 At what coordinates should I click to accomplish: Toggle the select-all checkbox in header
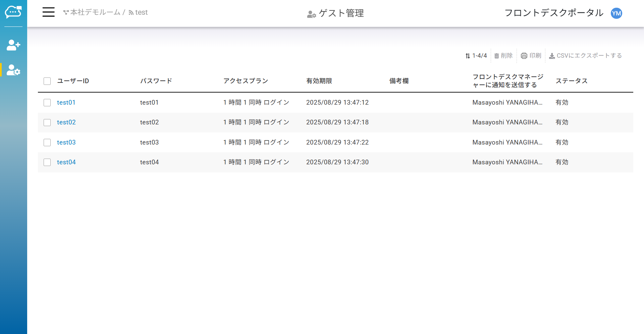point(47,81)
